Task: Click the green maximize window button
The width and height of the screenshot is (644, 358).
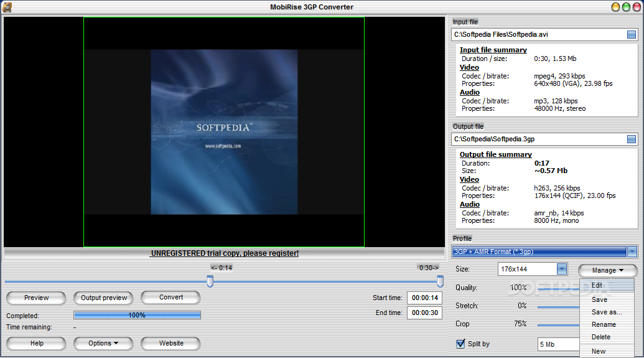Action: [x=626, y=7]
